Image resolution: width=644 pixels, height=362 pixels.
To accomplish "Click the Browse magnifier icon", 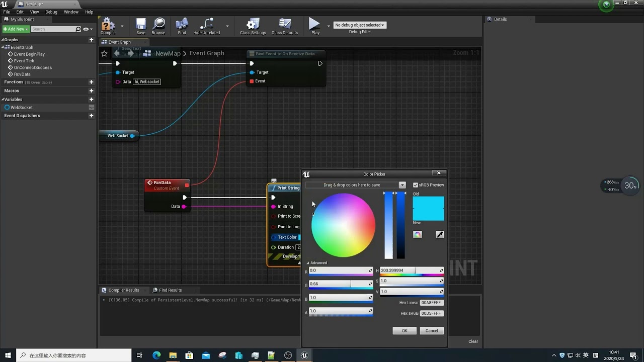I will coord(158,24).
